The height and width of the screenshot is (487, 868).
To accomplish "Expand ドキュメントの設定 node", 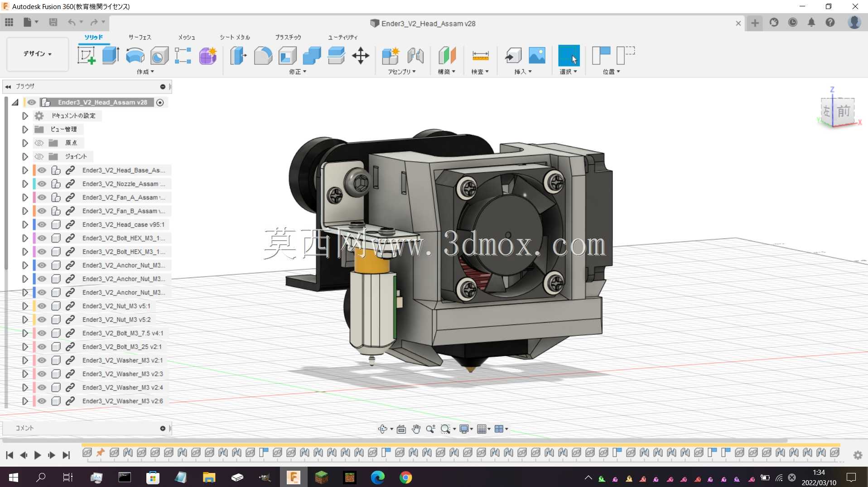I will pyautogui.click(x=25, y=116).
